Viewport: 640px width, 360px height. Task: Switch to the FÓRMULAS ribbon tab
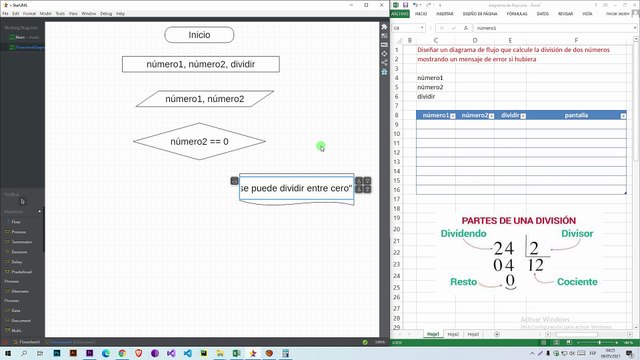coord(517,14)
